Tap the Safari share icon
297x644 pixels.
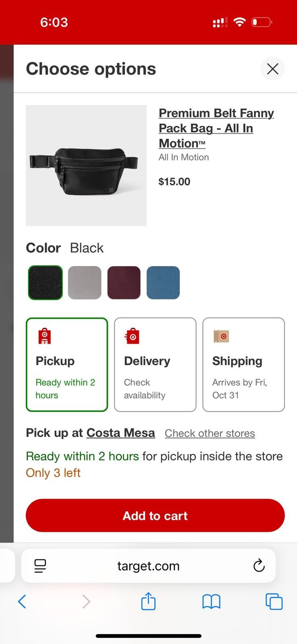(148, 602)
